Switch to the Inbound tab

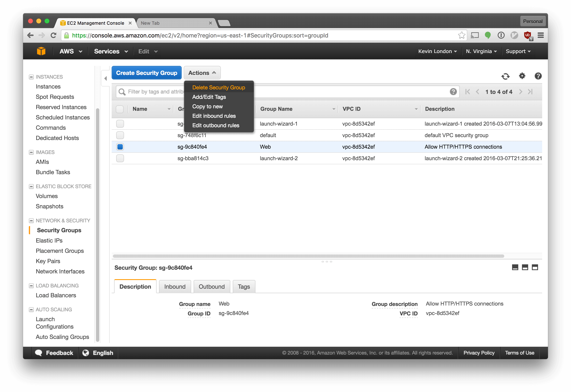[x=175, y=287]
